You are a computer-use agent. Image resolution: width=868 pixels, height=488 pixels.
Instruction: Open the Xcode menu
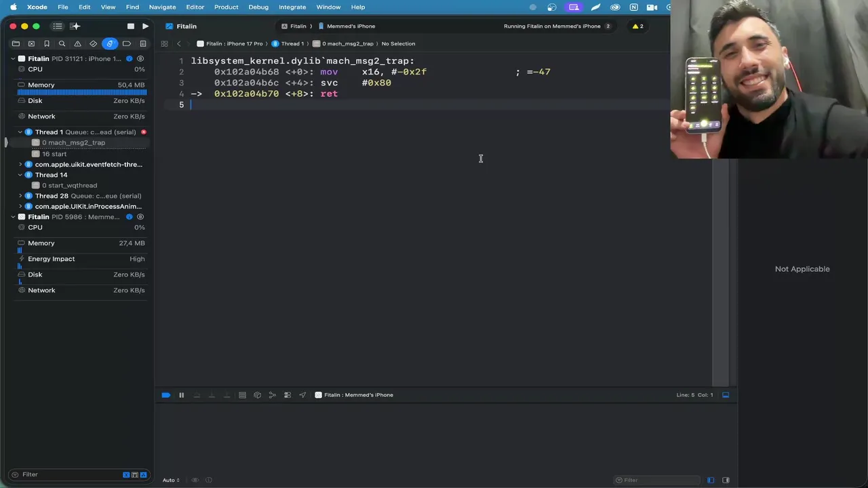pyautogui.click(x=37, y=7)
